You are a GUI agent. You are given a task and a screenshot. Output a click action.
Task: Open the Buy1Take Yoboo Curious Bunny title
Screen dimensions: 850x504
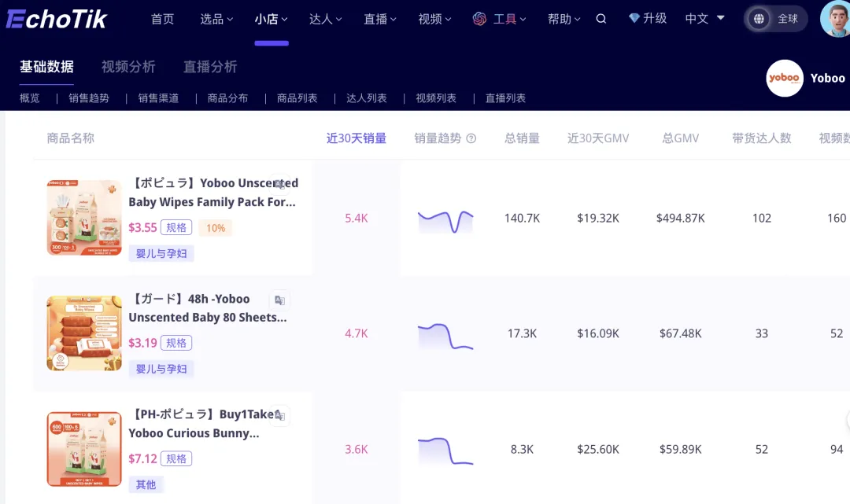206,424
